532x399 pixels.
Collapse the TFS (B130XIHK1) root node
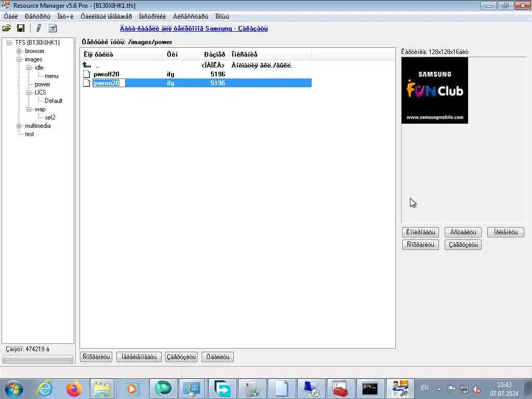(x=9, y=43)
